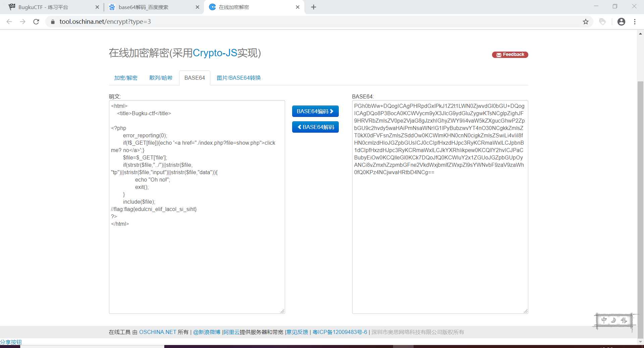
Task: Open the 粤ICP备12009483号-6 link
Action: point(340,332)
